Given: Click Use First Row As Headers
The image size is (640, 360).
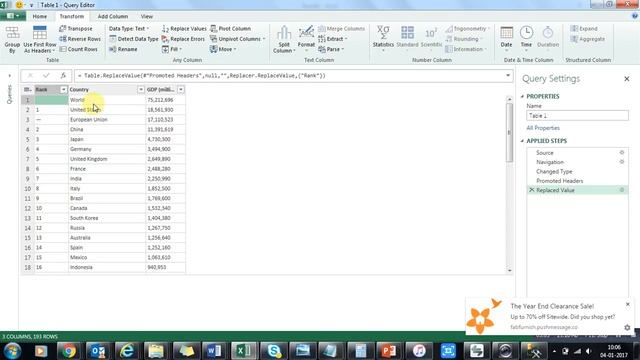Looking at the screenshot, I should coord(40,40).
